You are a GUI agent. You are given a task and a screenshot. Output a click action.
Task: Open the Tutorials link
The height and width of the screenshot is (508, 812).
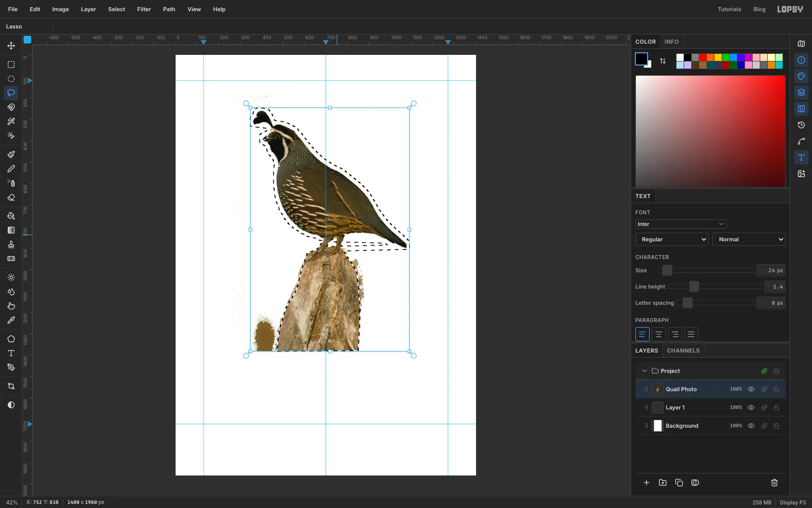click(x=729, y=9)
